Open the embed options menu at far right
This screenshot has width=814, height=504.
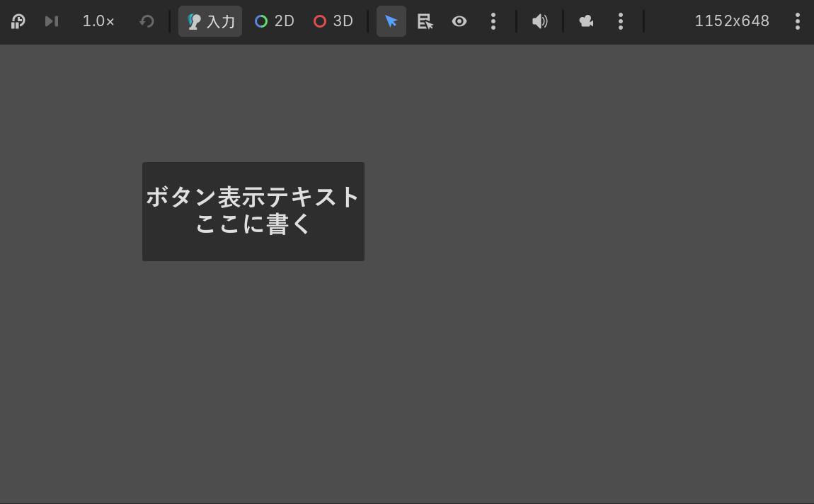(x=798, y=21)
